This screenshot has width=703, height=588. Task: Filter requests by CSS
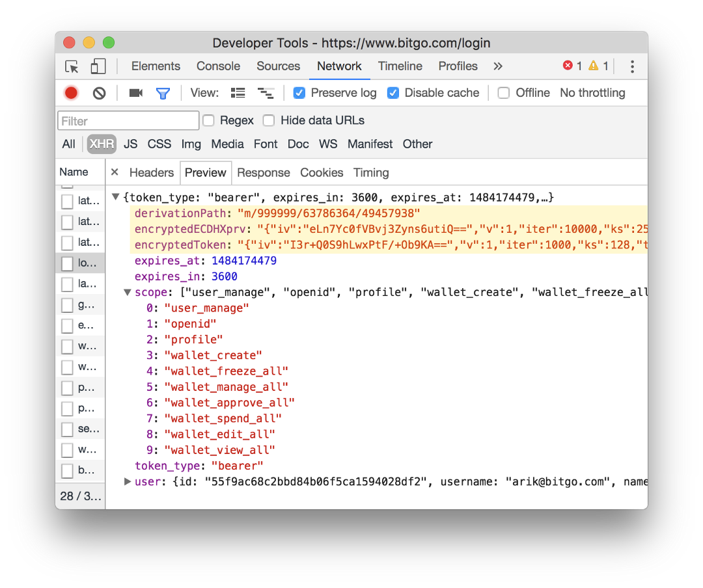pos(159,144)
